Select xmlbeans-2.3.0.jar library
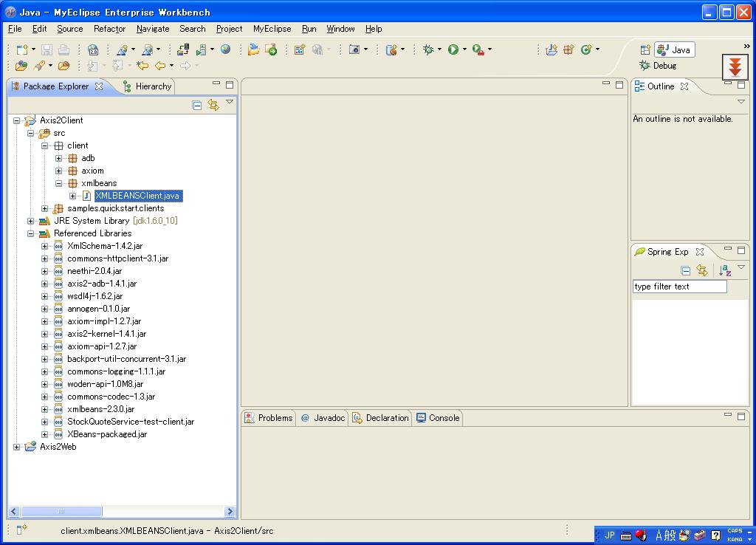The width and height of the screenshot is (756, 545). point(100,409)
